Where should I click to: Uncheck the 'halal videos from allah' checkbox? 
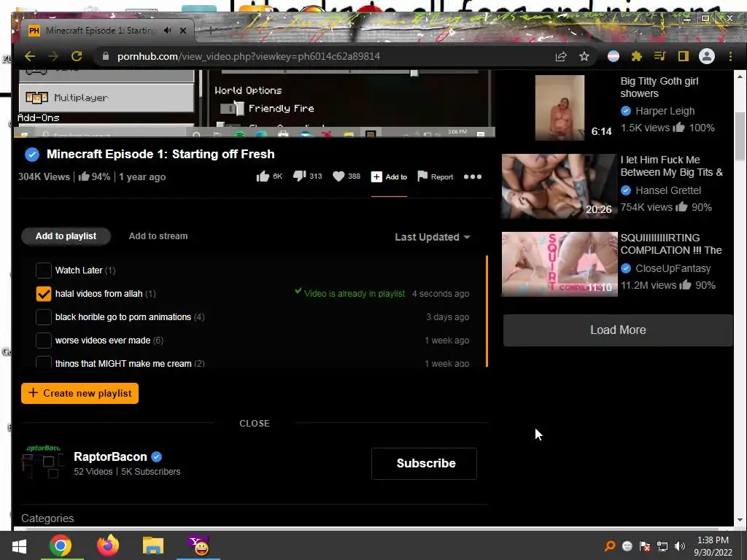pos(43,294)
